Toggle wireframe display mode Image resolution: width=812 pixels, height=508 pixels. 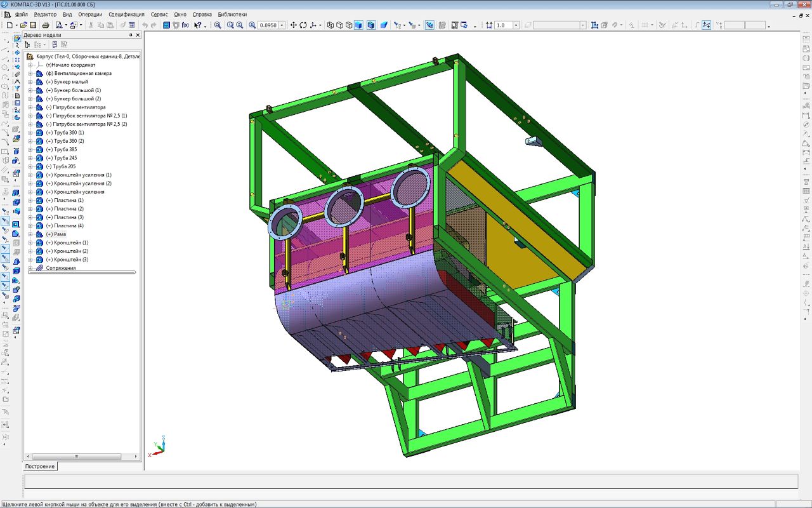click(x=330, y=25)
